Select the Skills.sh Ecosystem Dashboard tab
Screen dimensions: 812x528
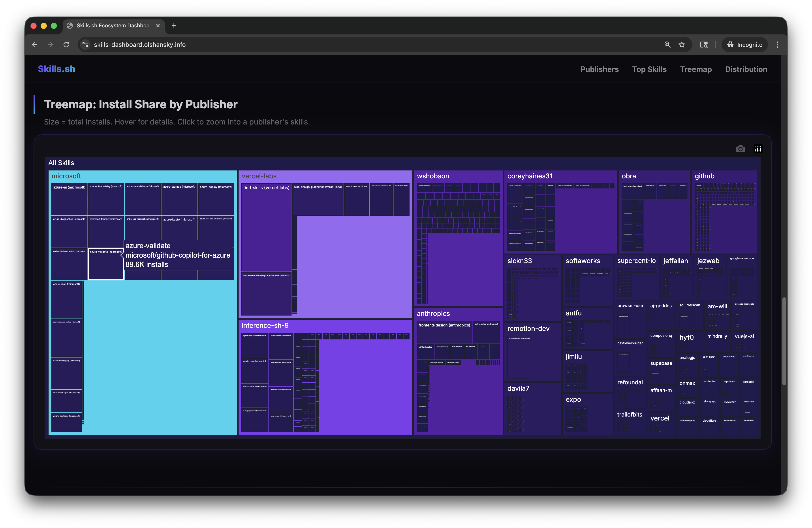click(113, 25)
